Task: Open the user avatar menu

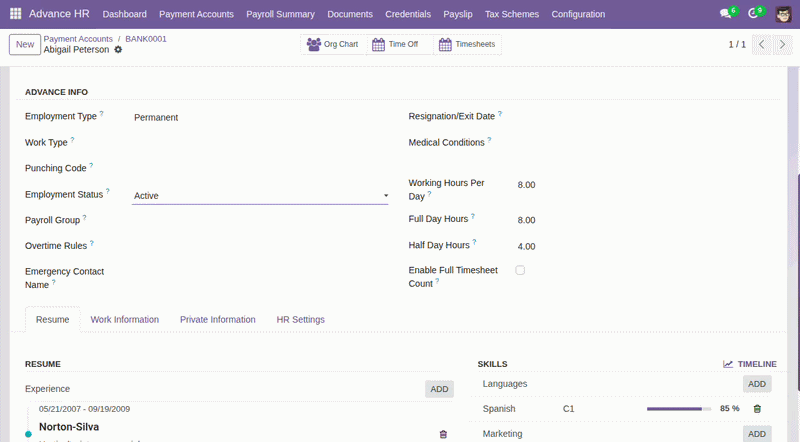Action: [783, 14]
